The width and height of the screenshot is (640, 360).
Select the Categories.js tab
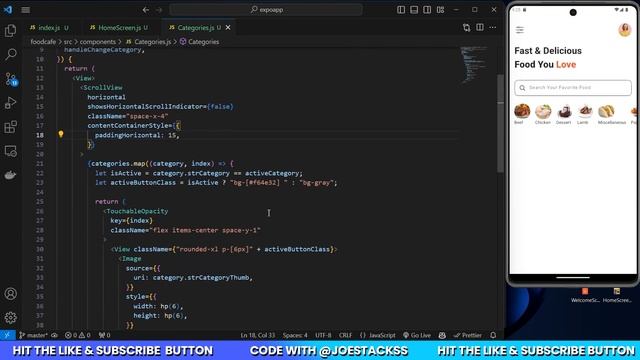click(x=195, y=27)
